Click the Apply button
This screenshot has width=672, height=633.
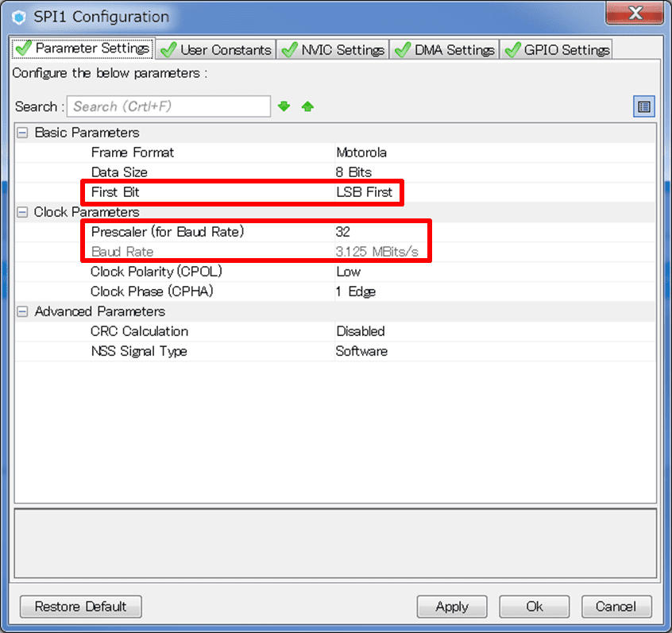tap(452, 607)
